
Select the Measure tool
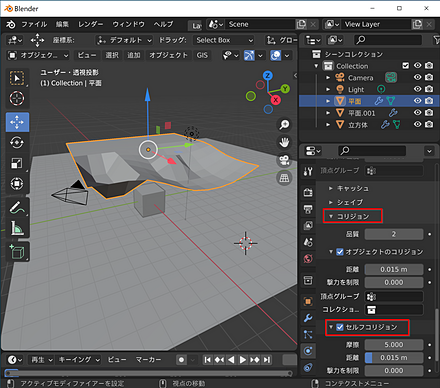pos(17,228)
